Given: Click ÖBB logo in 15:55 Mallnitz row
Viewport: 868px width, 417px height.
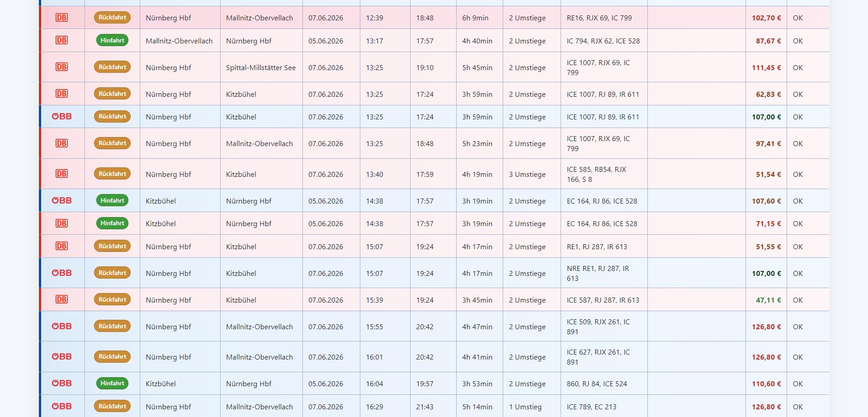Looking at the screenshot, I should 61,326.
